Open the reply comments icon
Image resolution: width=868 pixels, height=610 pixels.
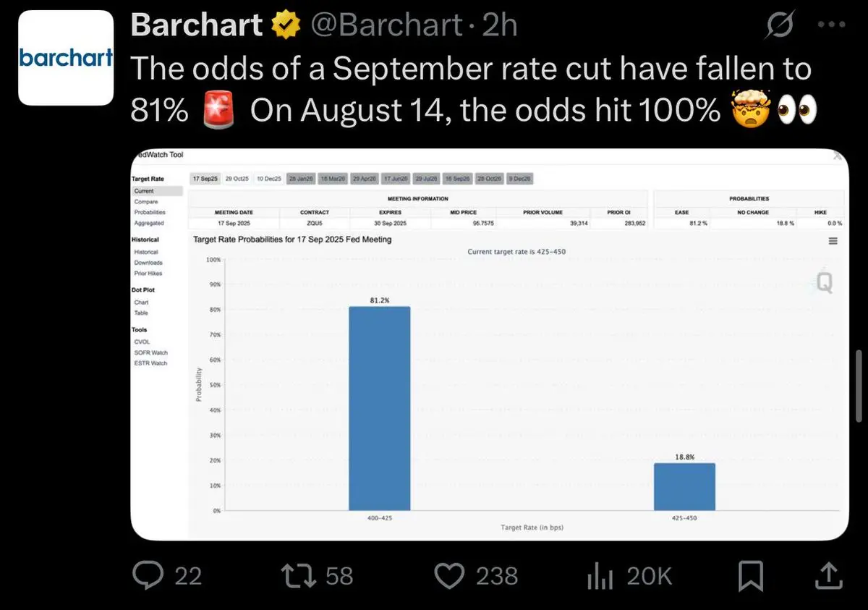[150, 576]
